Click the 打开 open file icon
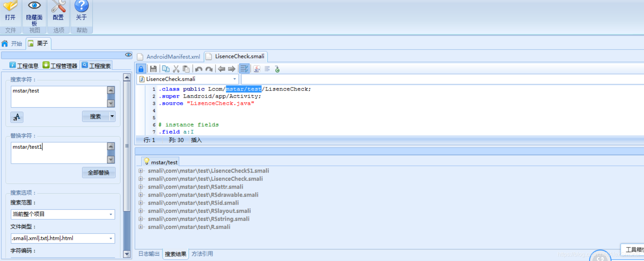Viewport: 644px width, 261px height. (10, 6)
